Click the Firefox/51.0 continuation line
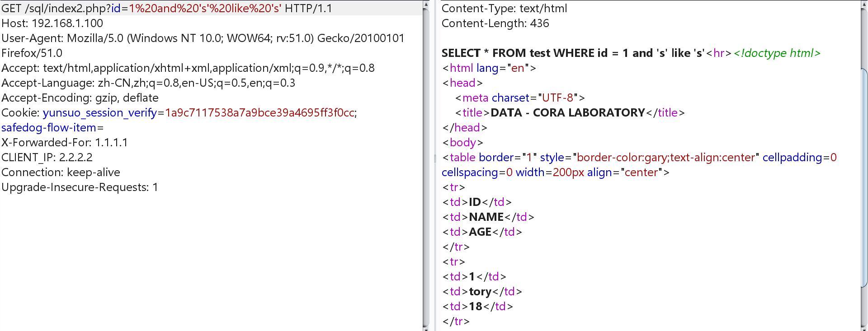Viewport: 868px width, 331px height. point(32,53)
